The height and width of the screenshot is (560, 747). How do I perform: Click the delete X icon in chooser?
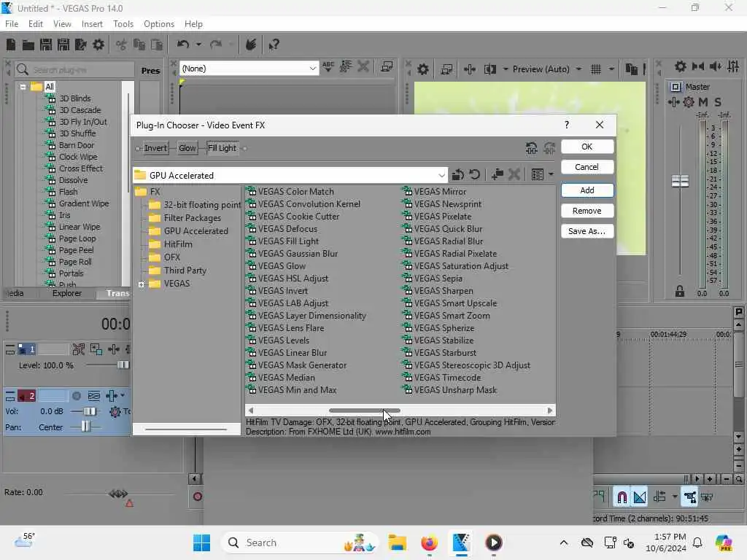[514, 175]
